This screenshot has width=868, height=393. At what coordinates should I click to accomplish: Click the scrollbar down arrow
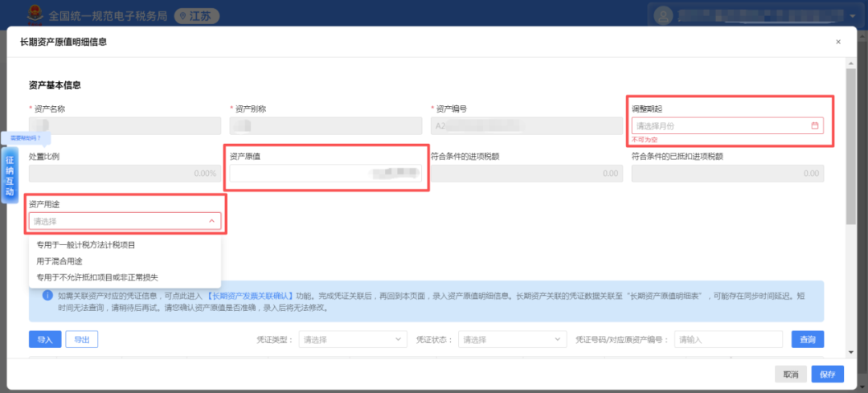[x=851, y=352]
